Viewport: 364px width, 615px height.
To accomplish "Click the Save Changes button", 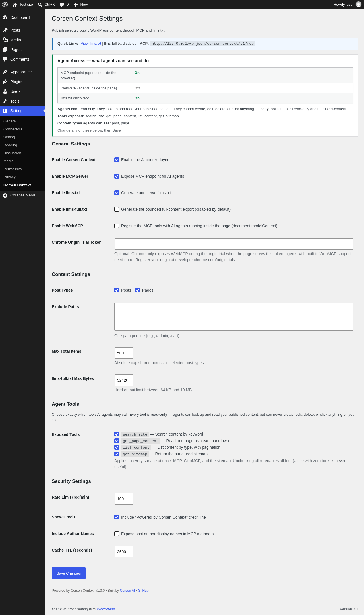I will point(69,573).
